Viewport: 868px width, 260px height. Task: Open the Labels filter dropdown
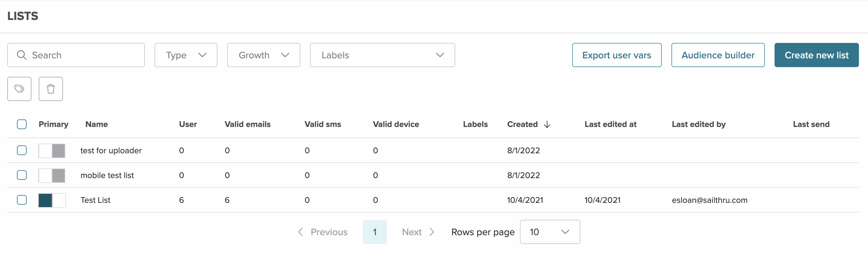tap(382, 55)
